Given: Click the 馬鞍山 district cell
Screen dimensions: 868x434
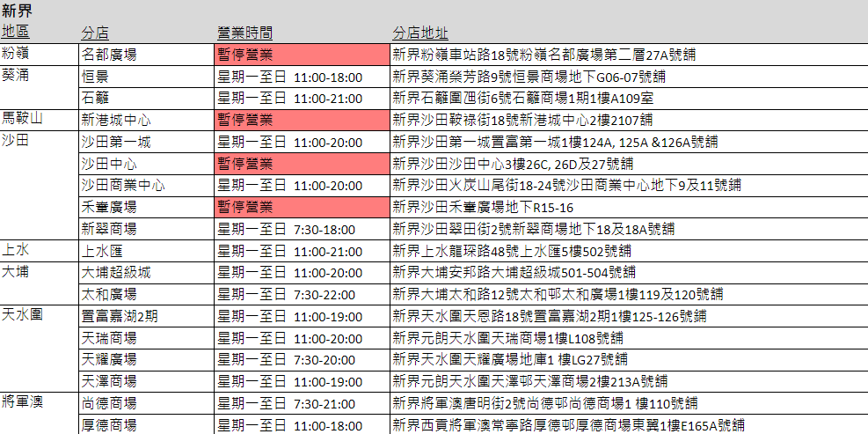Looking at the screenshot, I should coord(22,118).
